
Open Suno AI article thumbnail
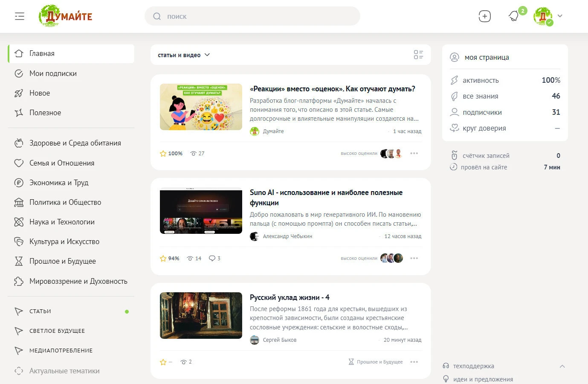click(x=201, y=211)
